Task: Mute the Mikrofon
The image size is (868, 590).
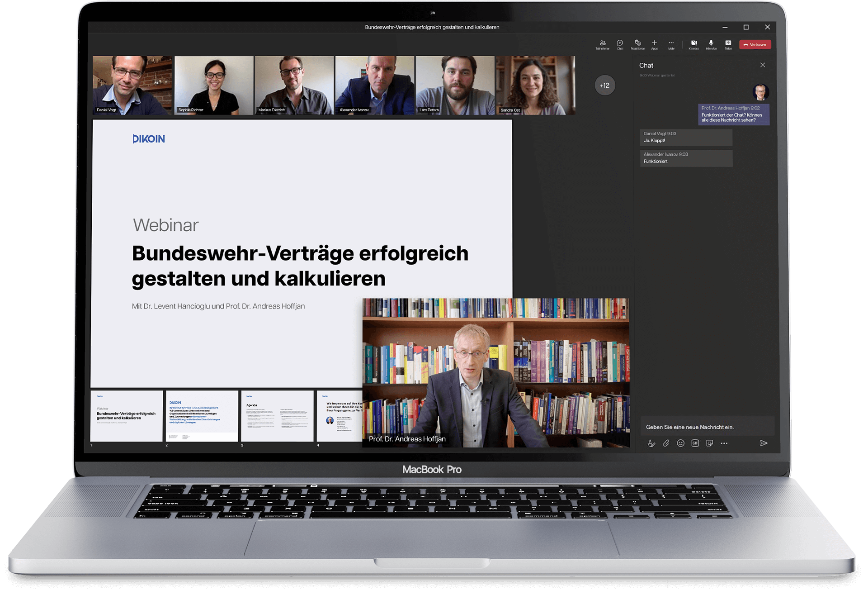Action: coord(711,44)
